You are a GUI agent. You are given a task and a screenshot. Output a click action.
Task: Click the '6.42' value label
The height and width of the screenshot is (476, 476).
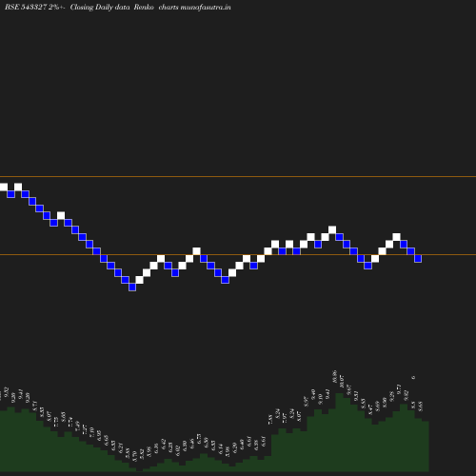coord(164,444)
